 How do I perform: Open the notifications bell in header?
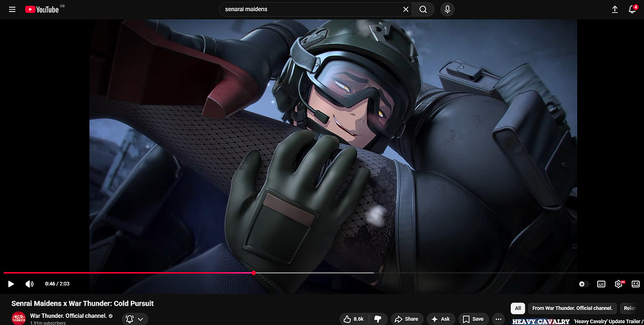click(x=632, y=10)
